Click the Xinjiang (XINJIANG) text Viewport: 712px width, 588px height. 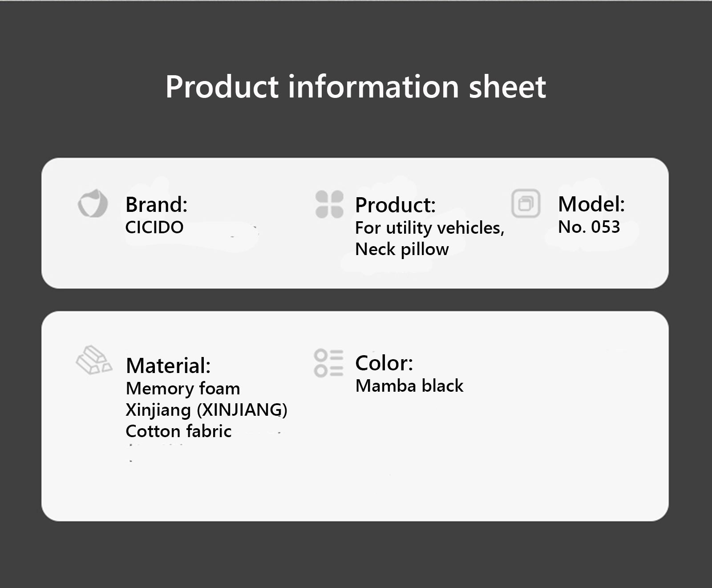(206, 410)
